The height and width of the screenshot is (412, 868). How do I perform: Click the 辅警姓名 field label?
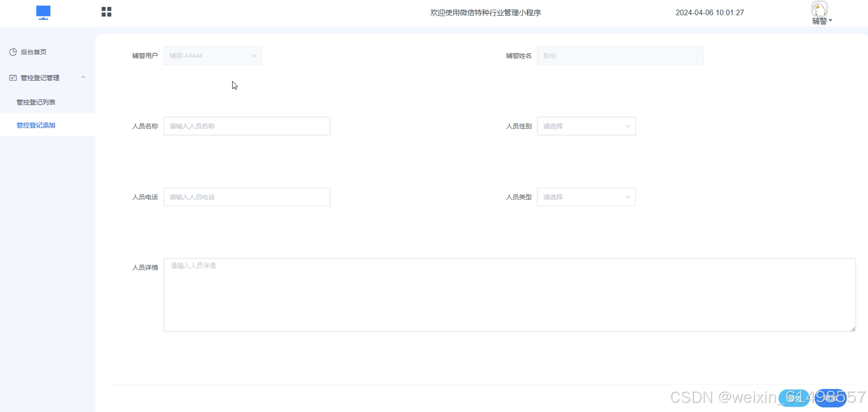pyautogui.click(x=519, y=56)
